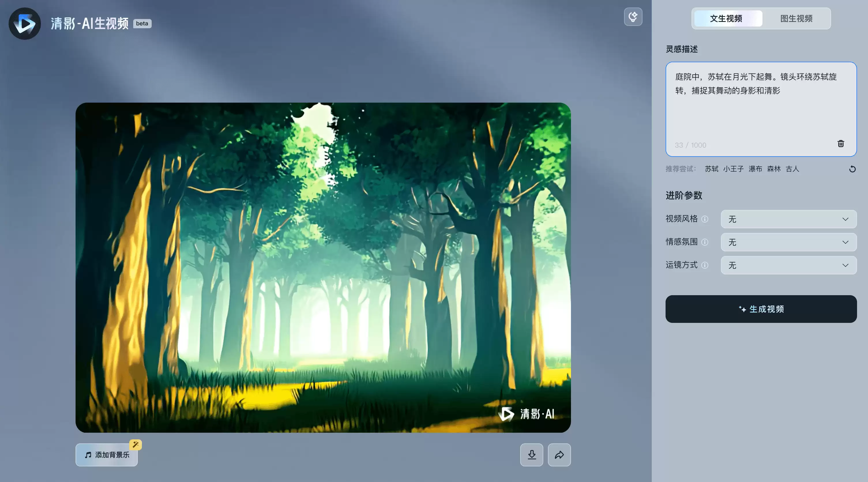Screen dimensions: 868x482
Task: Open the 运镜方式 dropdown
Action: click(x=788, y=266)
